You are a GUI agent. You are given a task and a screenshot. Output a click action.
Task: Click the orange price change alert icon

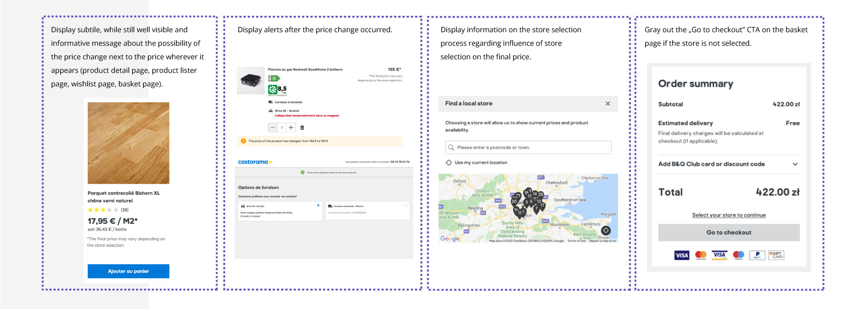click(x=243, y=141)
